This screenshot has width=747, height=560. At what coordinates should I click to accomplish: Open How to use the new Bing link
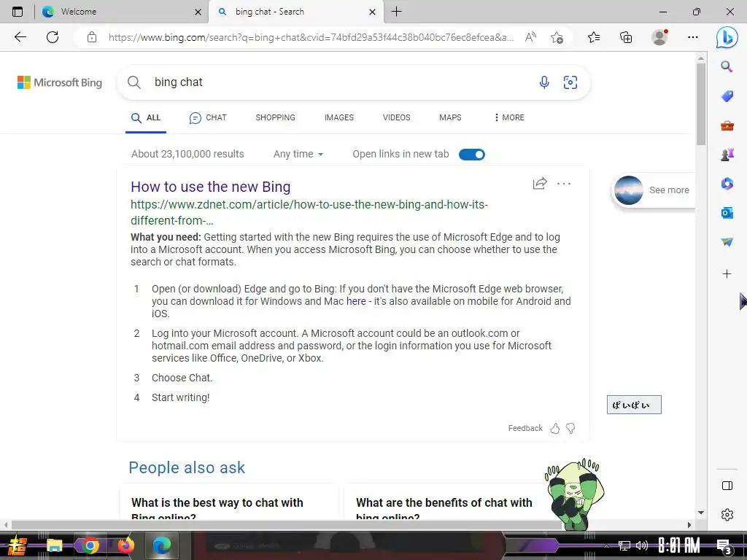(x=211, y=187)
